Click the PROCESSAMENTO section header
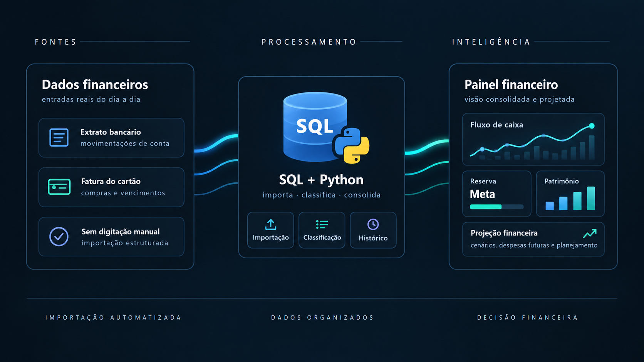This screenshot has height=362, width=644. [x=309, y=42]
